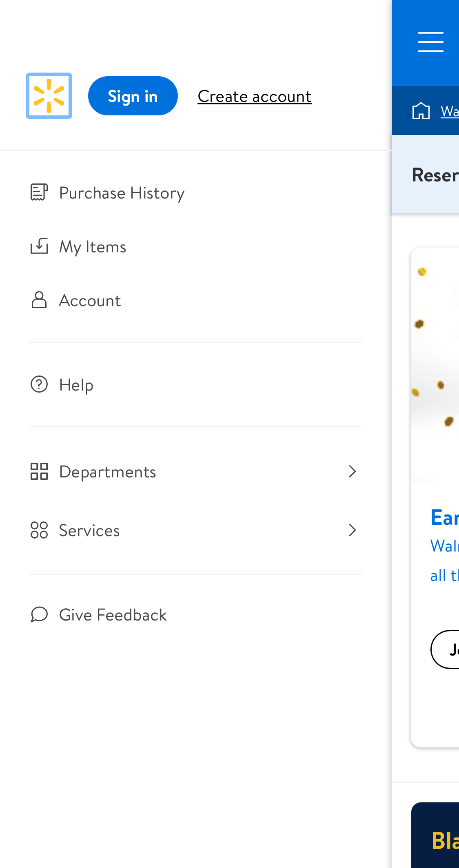Click the My Items download-tray icon

(39, 246)
